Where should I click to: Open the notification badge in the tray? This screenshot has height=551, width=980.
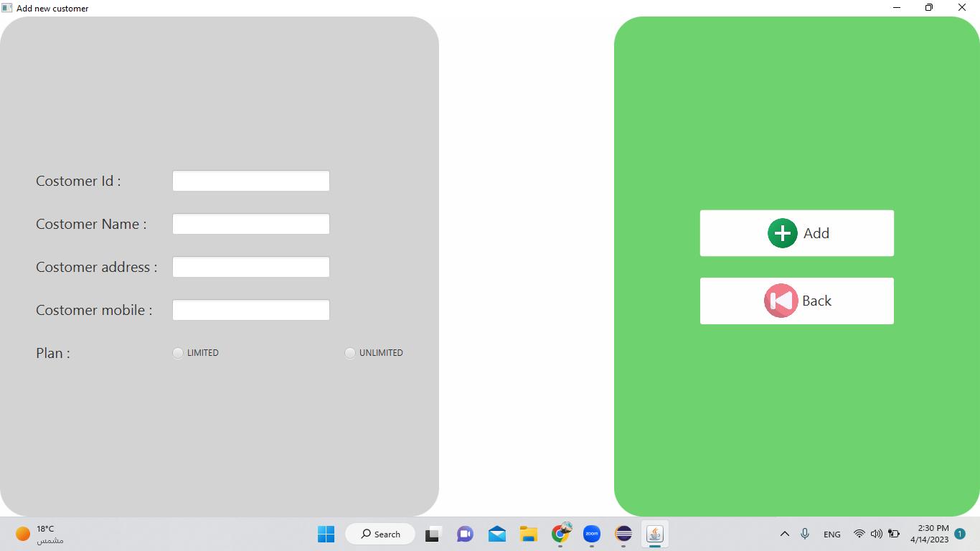[960, 534]
